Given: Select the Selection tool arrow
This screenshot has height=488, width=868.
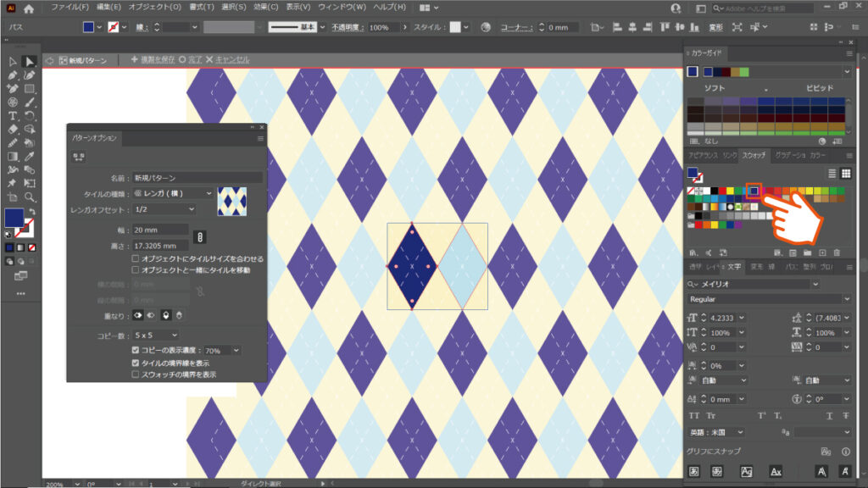Looking at the screenshot, I should [12, 61].
